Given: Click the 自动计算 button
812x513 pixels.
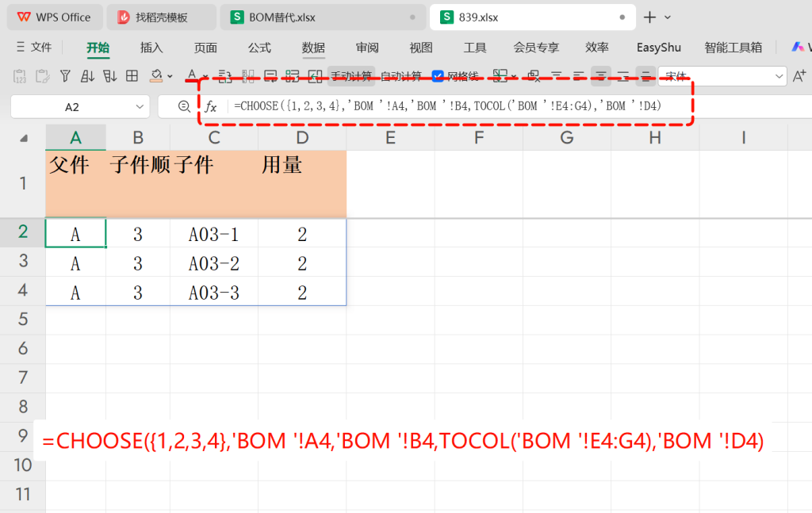Looking at the screenshot, I should (400, 77).
